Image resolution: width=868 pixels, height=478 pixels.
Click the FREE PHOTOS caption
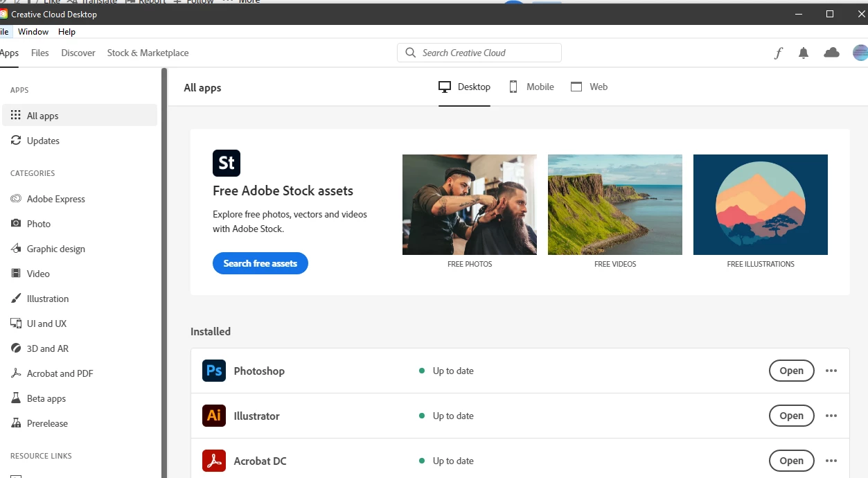point(470,264)
